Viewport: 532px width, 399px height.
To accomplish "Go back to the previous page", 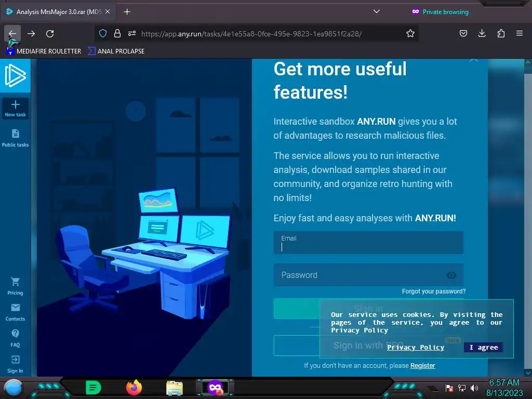I will pos(12,34).
